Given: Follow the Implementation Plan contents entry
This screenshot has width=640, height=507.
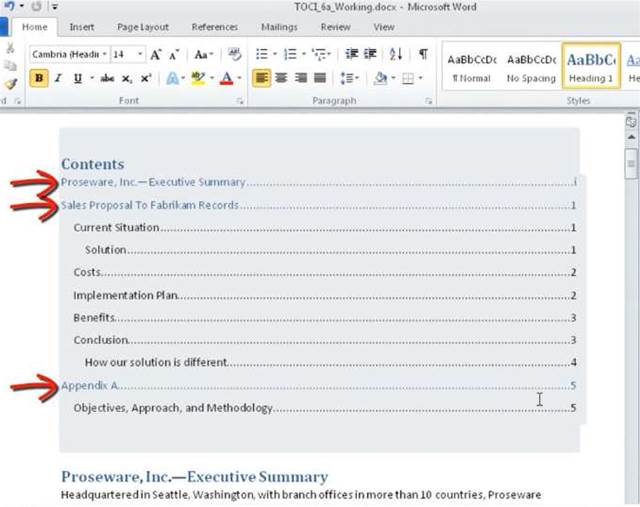Looking at the screenshot, I should point(325,295).
